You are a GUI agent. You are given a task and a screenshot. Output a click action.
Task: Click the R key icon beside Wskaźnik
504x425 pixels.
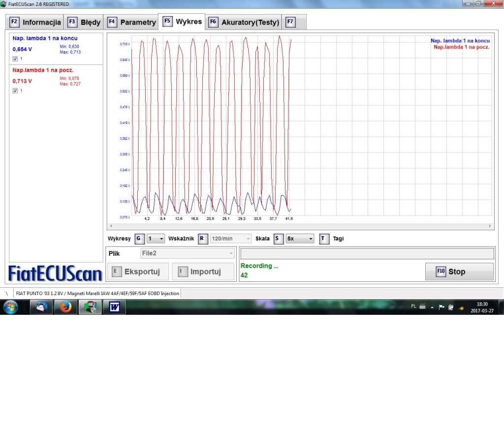tap(203, 239)
